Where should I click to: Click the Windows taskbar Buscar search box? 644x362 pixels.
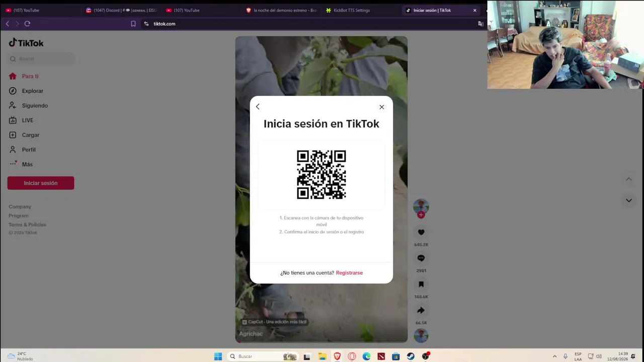pyautogui.click(x=262, y=356)
